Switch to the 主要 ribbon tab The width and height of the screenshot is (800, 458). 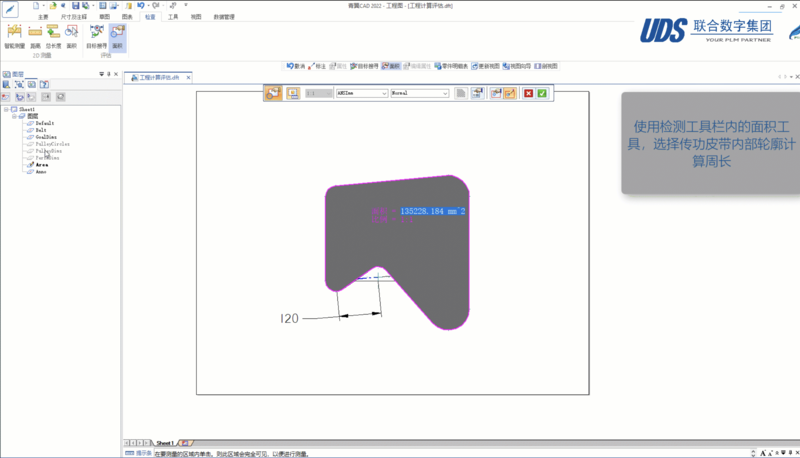[x=43, y=17]
